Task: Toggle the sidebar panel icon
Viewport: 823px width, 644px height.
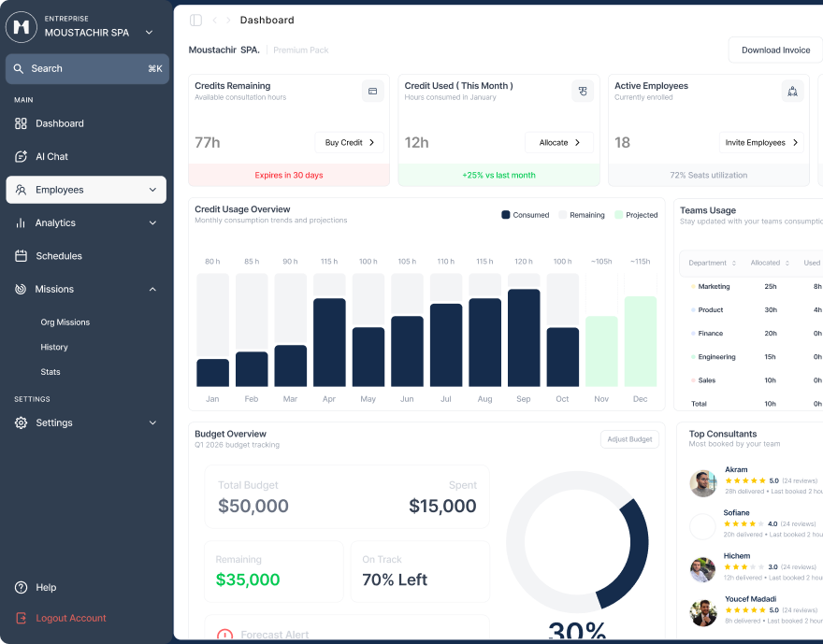Action: pyautogui.click(x=195, y=20)
